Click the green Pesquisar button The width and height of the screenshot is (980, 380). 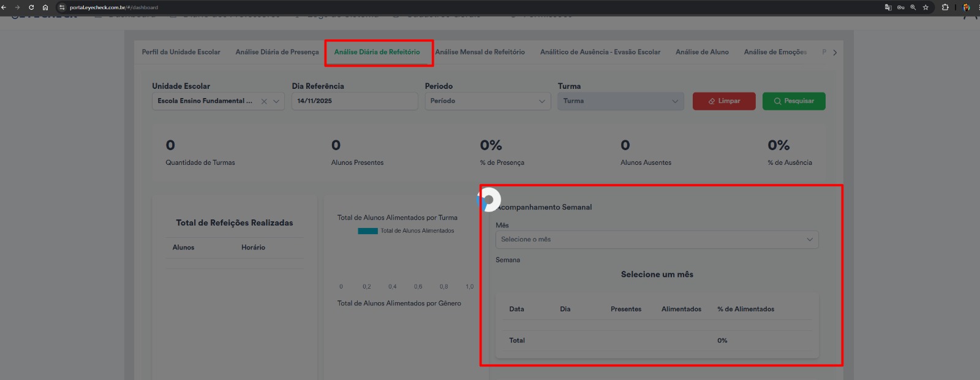click(x=793, y=101)
